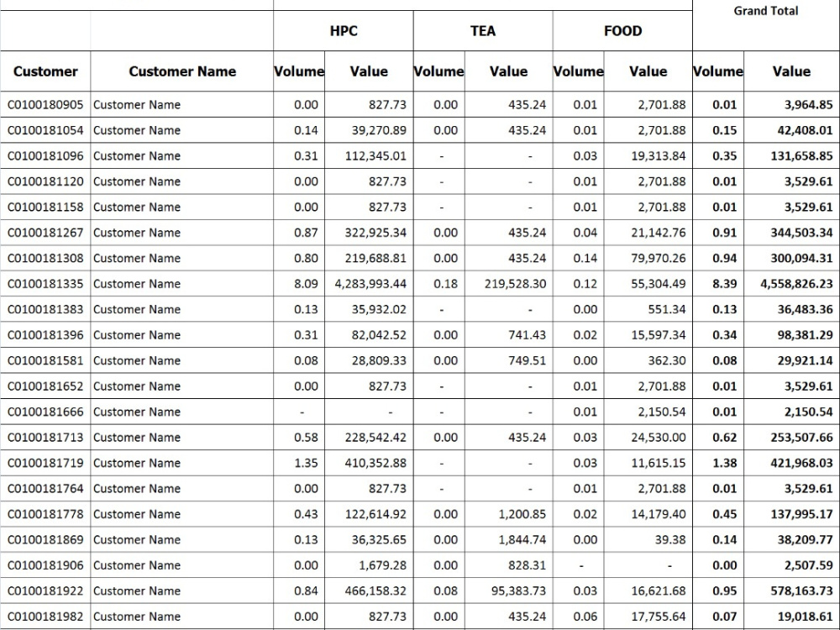Click grand total value 578,163.73
840x630 pixels.
(x=802, y=591)
